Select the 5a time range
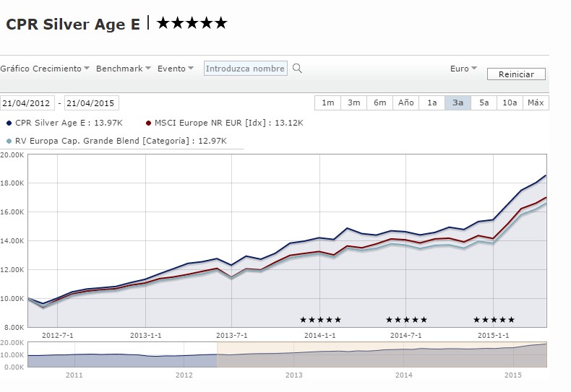Screen dimensions: 571x392 (484, 103)
